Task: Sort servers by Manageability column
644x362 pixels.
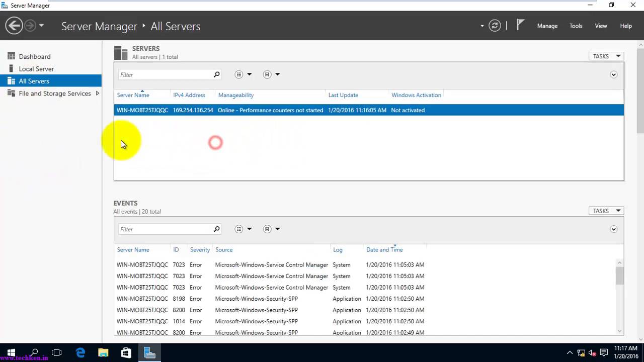Action: tap(236, 95)
